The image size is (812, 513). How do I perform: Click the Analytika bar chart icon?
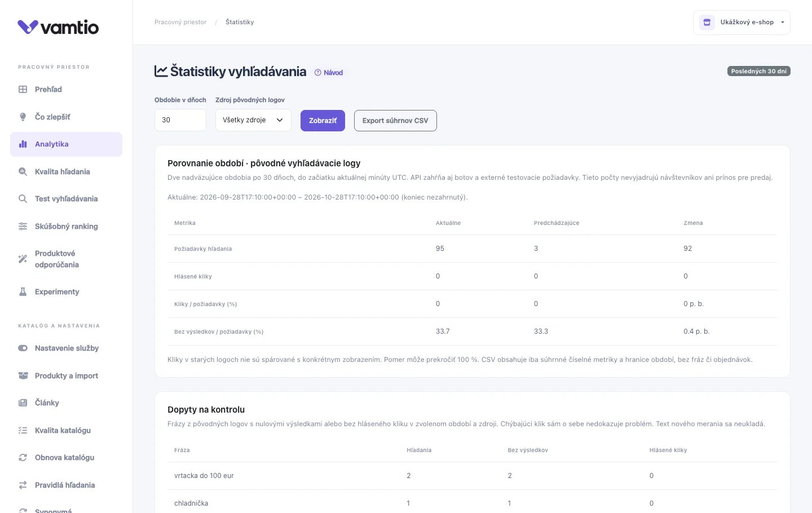[x=23, y=144]
